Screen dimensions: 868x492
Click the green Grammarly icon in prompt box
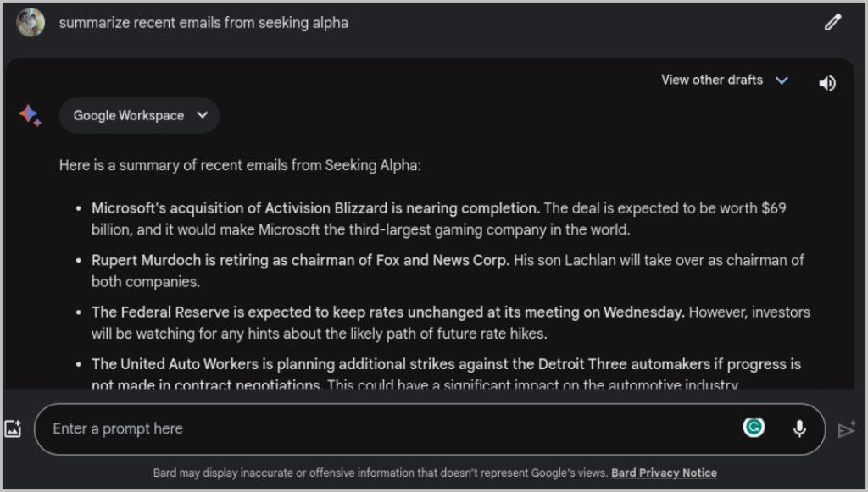click(x=754, y=428)
